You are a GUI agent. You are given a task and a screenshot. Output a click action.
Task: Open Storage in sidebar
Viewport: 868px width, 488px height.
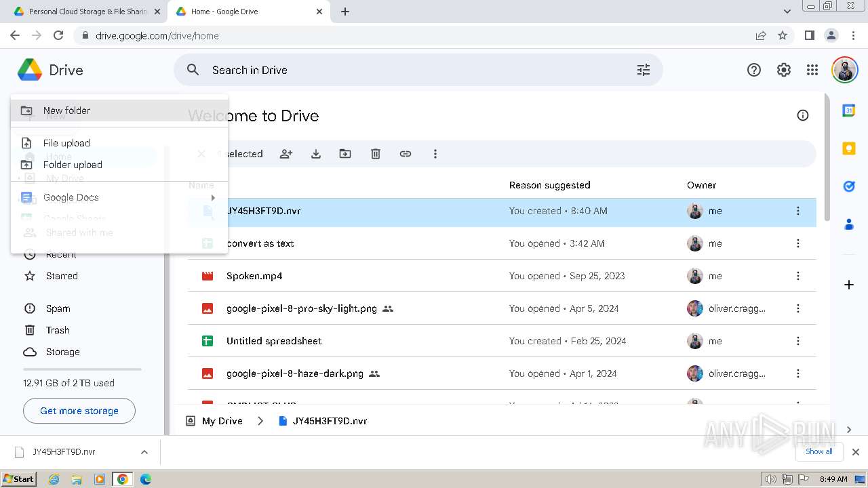click(x=62, y=352)
